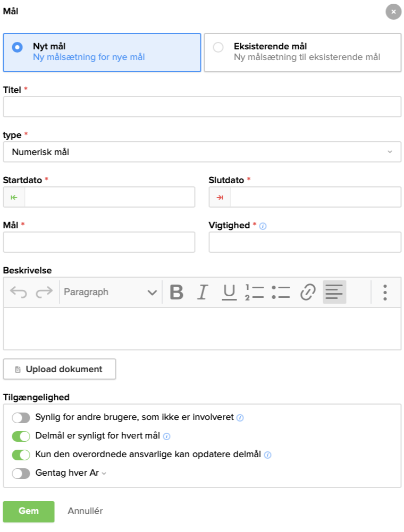Click the text alignment icon
This screenshot has height=532, width=404.
pyautogui.click(x=334, y=292)
